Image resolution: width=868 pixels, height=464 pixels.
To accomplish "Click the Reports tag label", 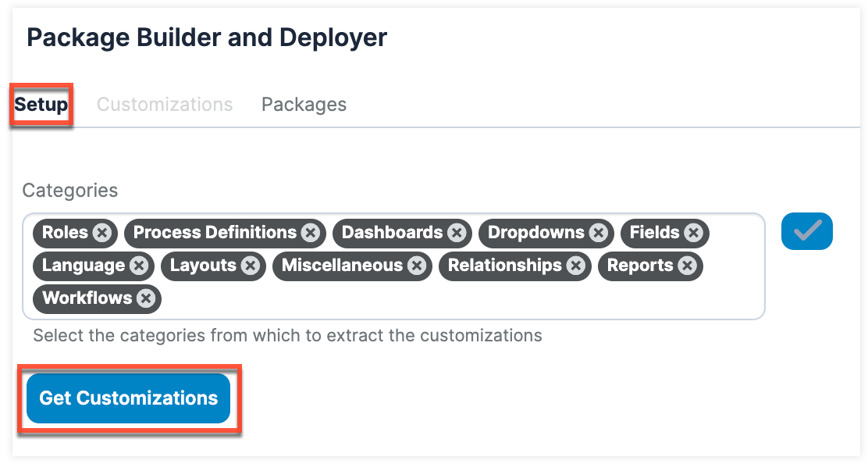I will [639, 266].
